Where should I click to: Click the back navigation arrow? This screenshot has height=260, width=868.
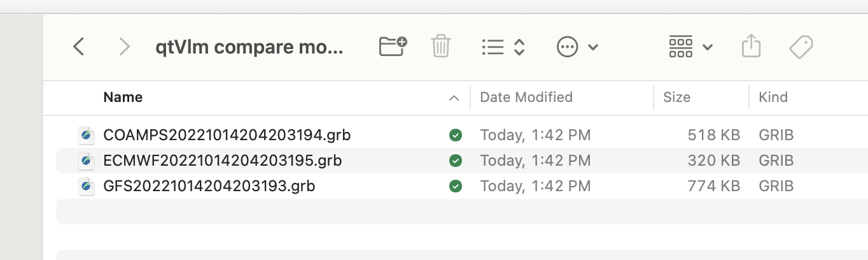pos(79,47)
